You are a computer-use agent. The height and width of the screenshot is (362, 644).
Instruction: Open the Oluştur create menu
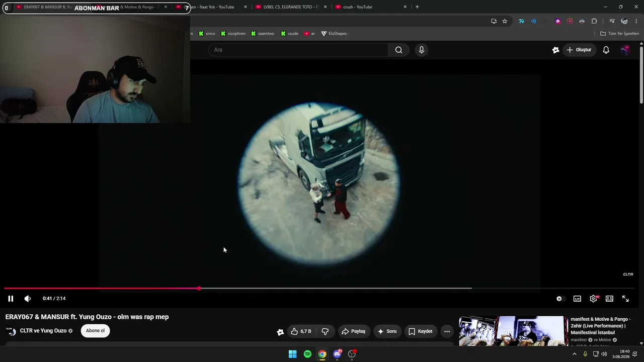(579, 50)
